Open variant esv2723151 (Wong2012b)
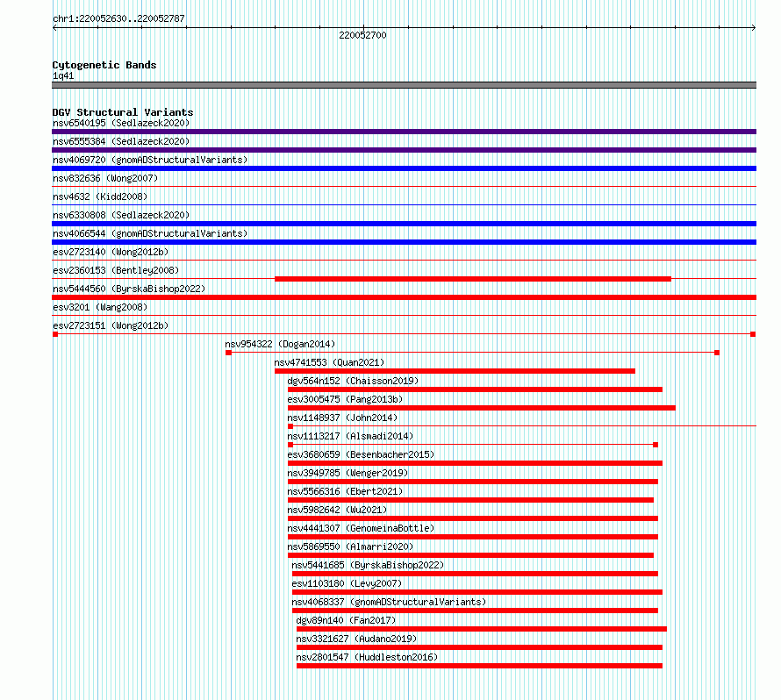 [x=111, y=325]
